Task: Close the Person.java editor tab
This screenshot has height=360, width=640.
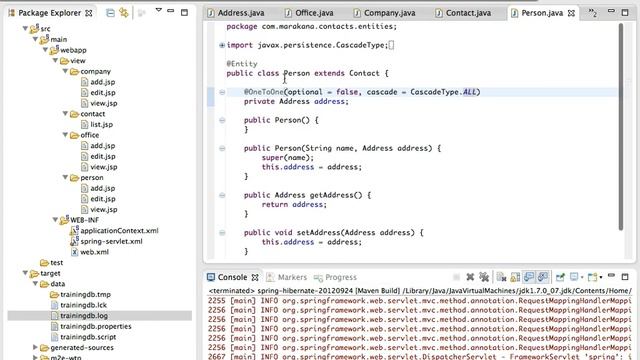Action: [571, 13]
